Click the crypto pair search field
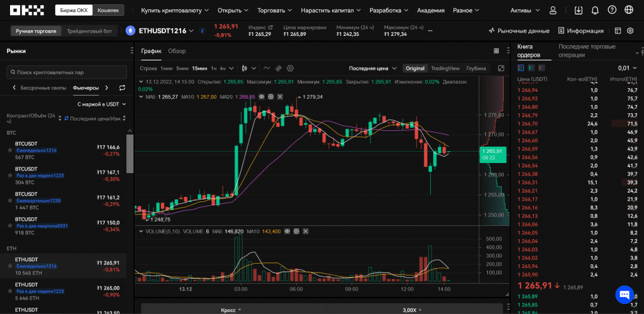The height and width of the screenshot is (314, 644). coord(67,72)
